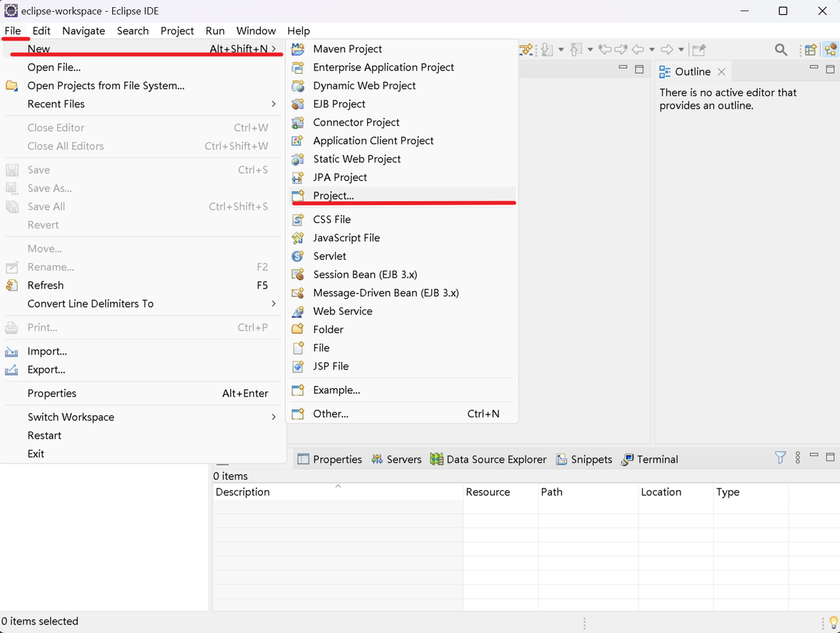Click the lightbulb tip icon in status bar
This screenshot has height=633, width=840.
[833, 622]
